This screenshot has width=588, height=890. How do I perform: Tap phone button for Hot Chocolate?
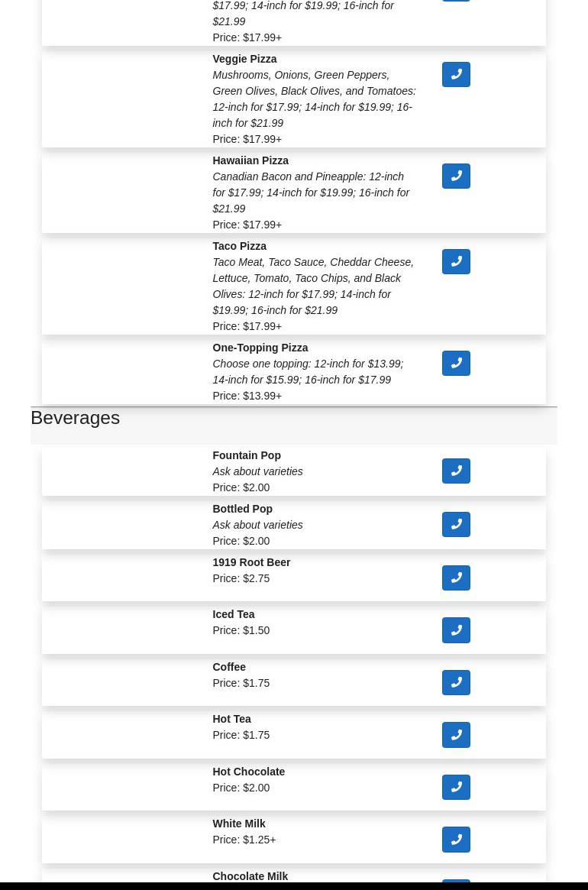tap(456, 788)
